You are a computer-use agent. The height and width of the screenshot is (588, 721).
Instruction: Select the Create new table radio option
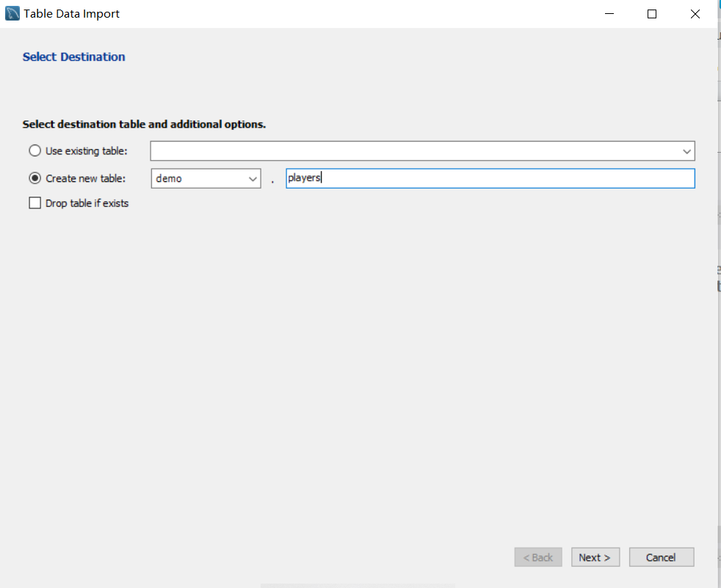pos(35,178)
